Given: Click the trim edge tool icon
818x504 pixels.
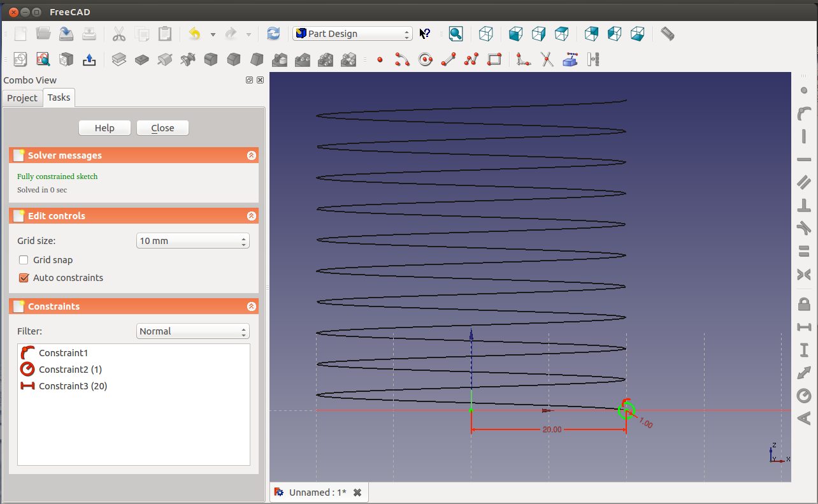Looking at the screenshot, I should coord(547,60).
